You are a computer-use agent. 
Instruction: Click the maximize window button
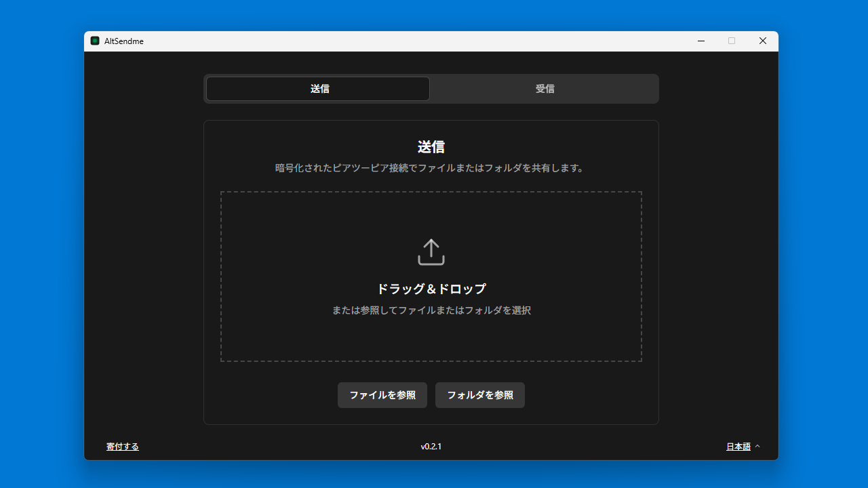(x=732, y=41)
